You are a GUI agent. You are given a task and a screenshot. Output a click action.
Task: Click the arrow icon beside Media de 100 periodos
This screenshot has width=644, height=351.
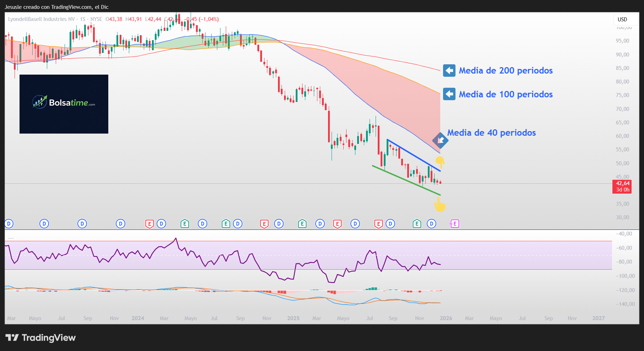449,94
